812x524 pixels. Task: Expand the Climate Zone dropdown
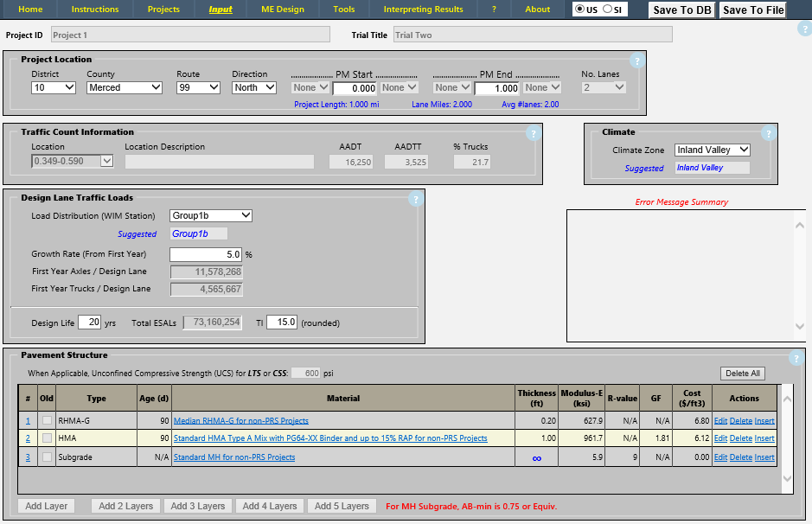point(712,150)
